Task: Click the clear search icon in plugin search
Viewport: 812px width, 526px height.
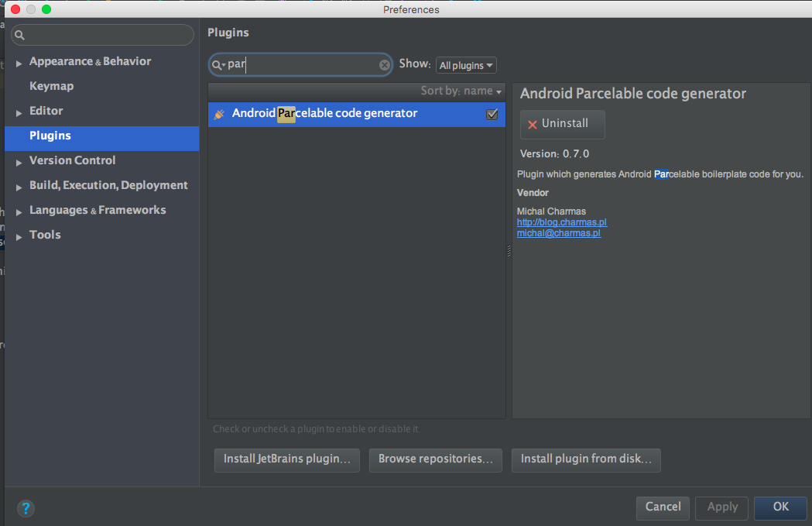Action: pyautogui.click(x=385, y=65)
